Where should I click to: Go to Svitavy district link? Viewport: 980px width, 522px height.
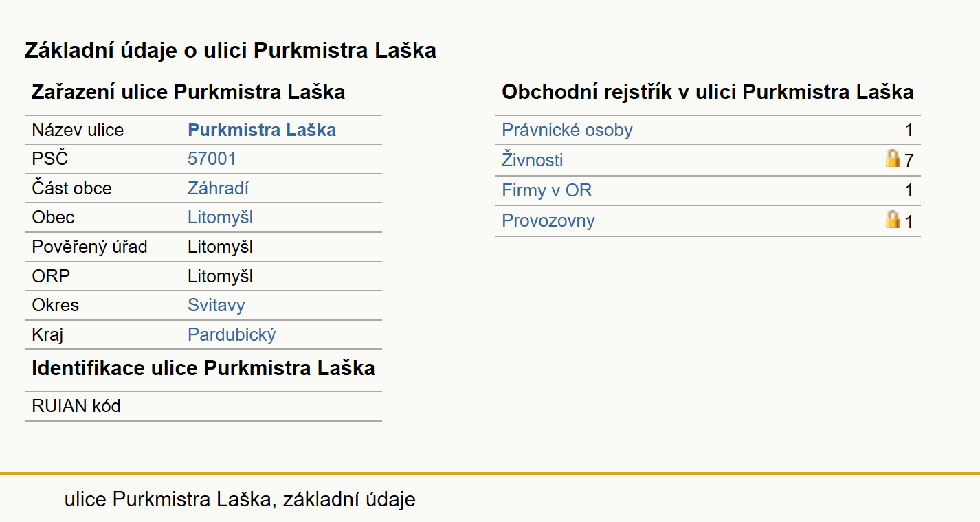[x=216, y=305]
